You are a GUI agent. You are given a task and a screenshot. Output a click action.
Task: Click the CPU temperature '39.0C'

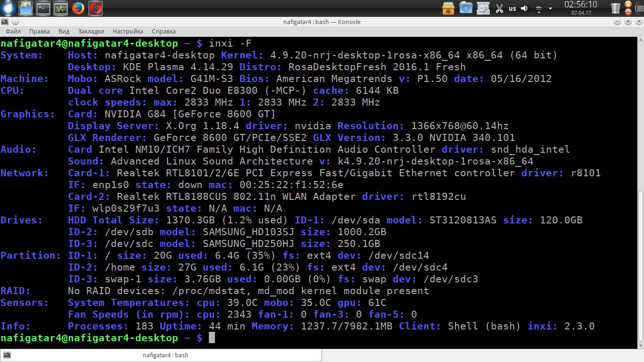click(x=242, y=303)
